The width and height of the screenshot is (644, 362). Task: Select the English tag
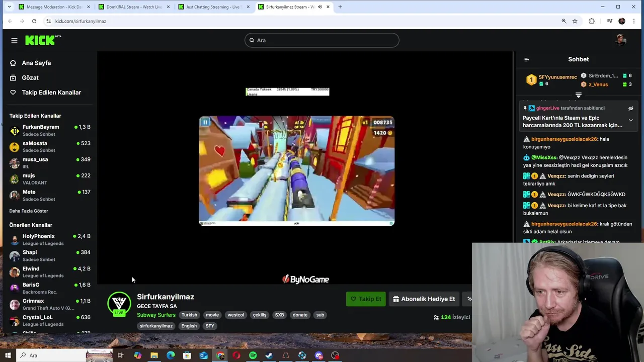pos(189,326)
